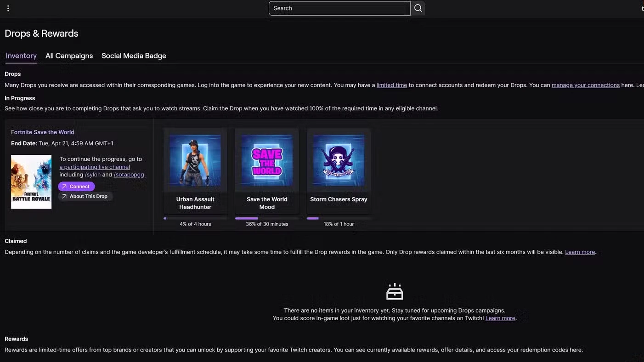Open the Save the World Mood drop image
The image size is (644, 362).
(267, 160)
